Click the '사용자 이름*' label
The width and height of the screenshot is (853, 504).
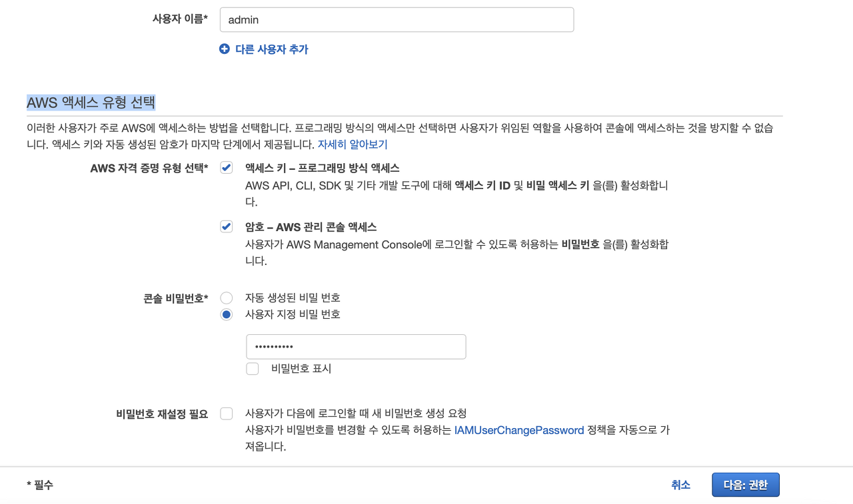pyautogui.click(x=180, y=19)
